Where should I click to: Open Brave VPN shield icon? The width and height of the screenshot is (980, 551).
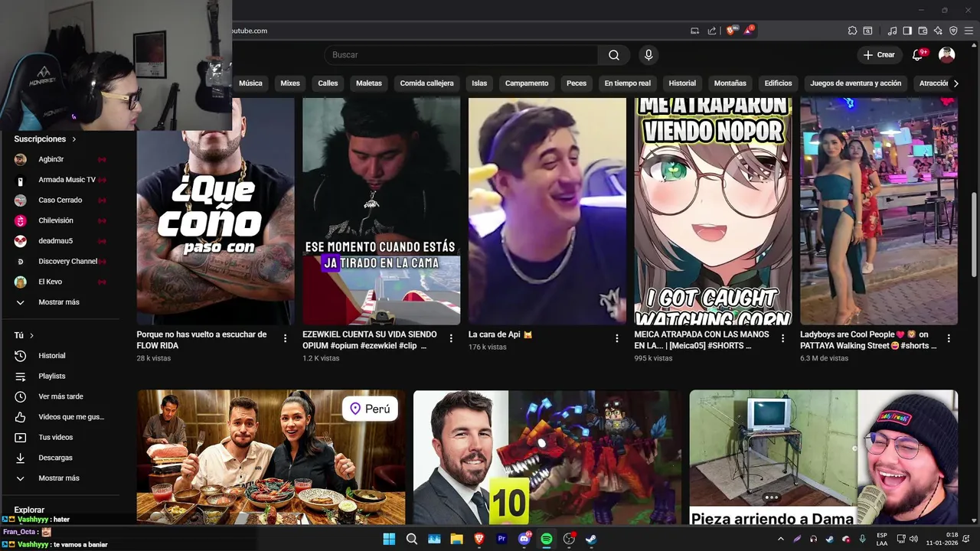coord(953,31)
